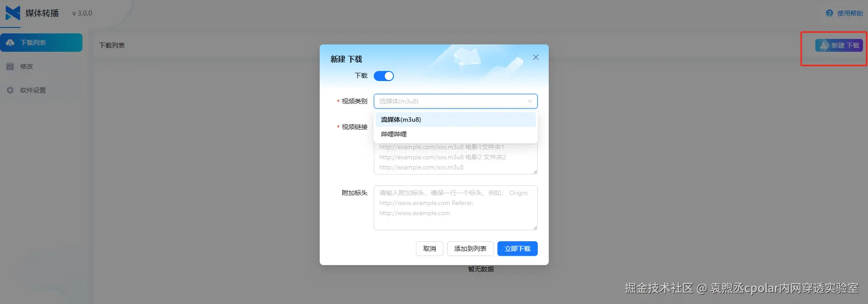The height and width of the screenshot is (304, 868).
Task: Click the 媒体转播 app logo icon
Action: pos(13,13)
